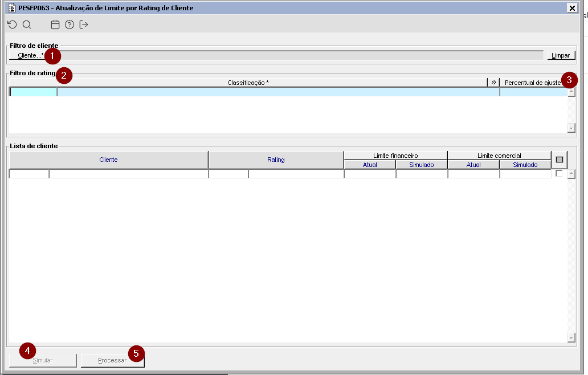Click rating filter scrollbar down arrow
The height and width of the screenshot is (375, 588).
point(571,128)
